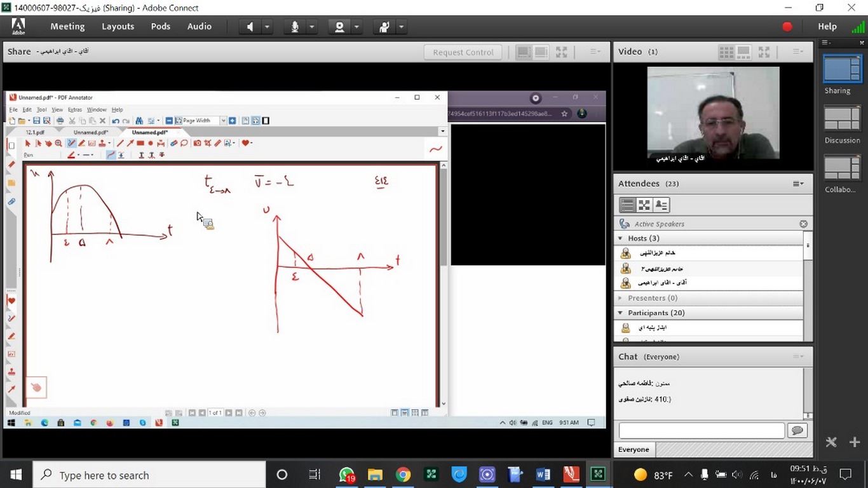Toggle the webcam icon

coord(339,27)
